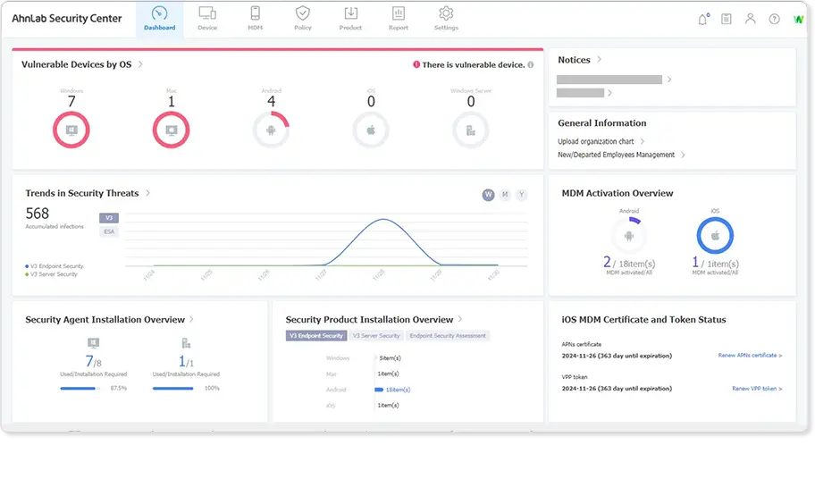The width and height of the screenshot is (815, 504).
Task: Click chevron next to New/Departed Employees Management
Action: (x=683, y=155)
